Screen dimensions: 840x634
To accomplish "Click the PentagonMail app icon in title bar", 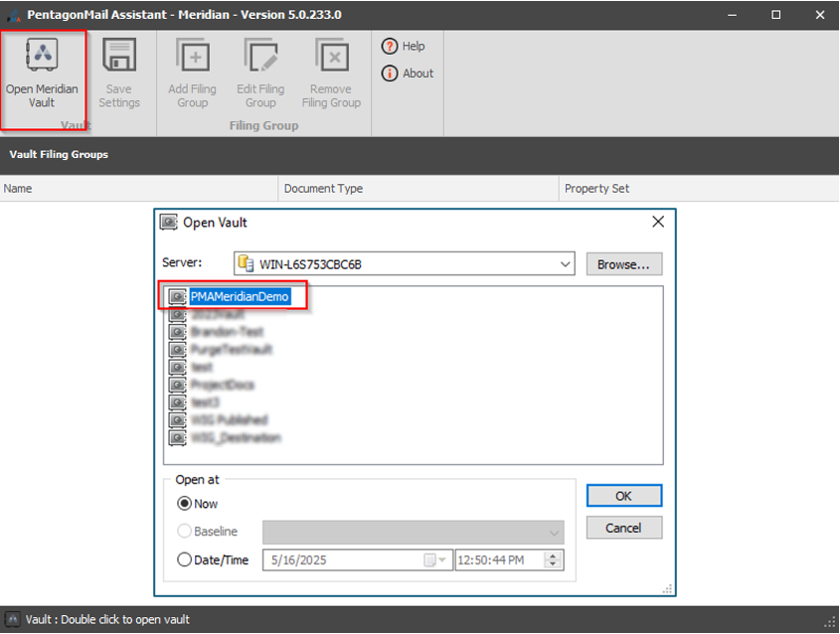I will click(x=14, y=15).
